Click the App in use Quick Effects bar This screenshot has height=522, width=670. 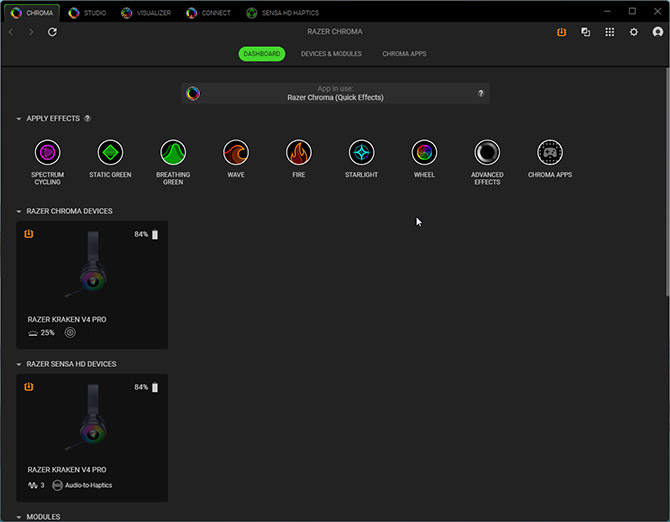(x=335, y=93)
